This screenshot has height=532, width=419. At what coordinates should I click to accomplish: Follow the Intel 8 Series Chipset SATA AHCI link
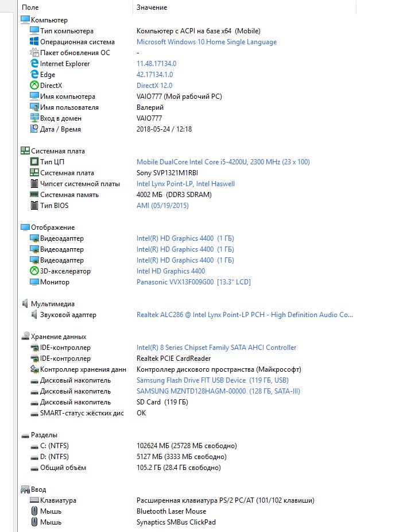click(216, 348)
